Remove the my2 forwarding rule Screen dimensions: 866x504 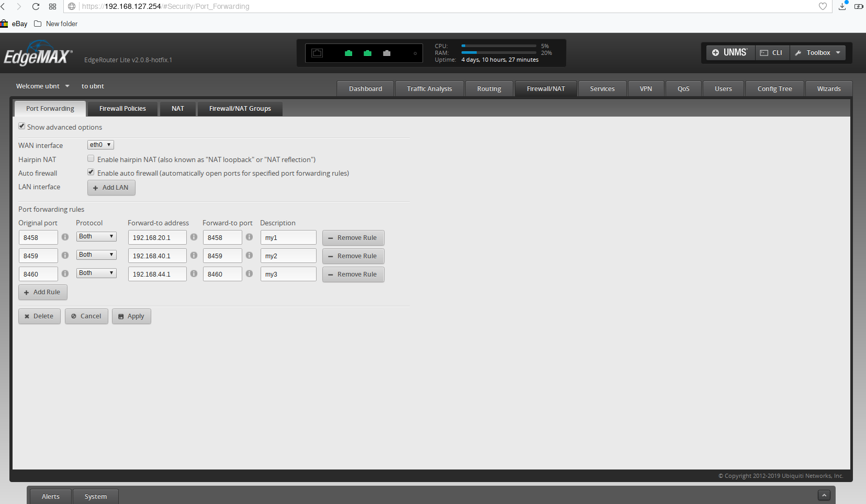[353, 256]
